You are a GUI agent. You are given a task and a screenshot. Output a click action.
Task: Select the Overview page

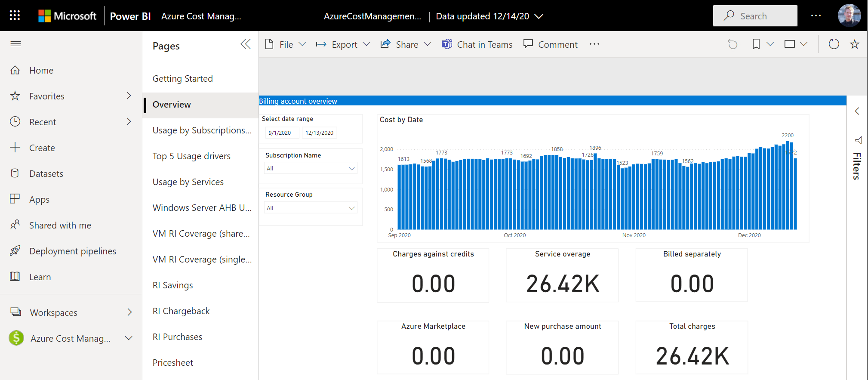(x=200, y=105)
